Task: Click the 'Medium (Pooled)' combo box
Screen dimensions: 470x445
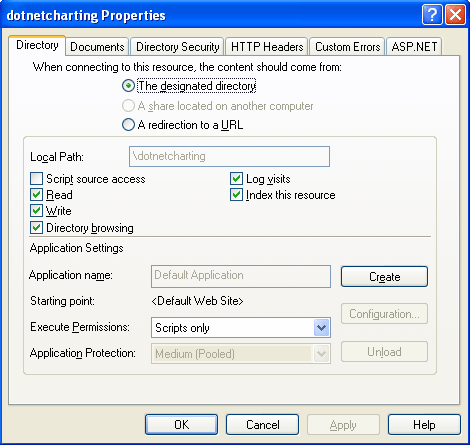Action: click(x=241, y=354)
